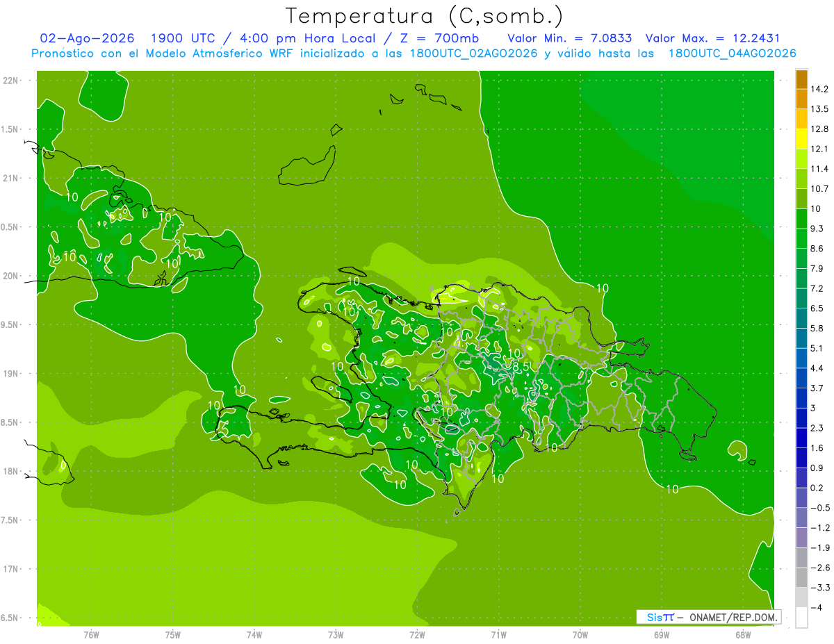Click the "19N" latitude axis label
This screenshot has height=644, width=834.
click(x=10, y=374)
